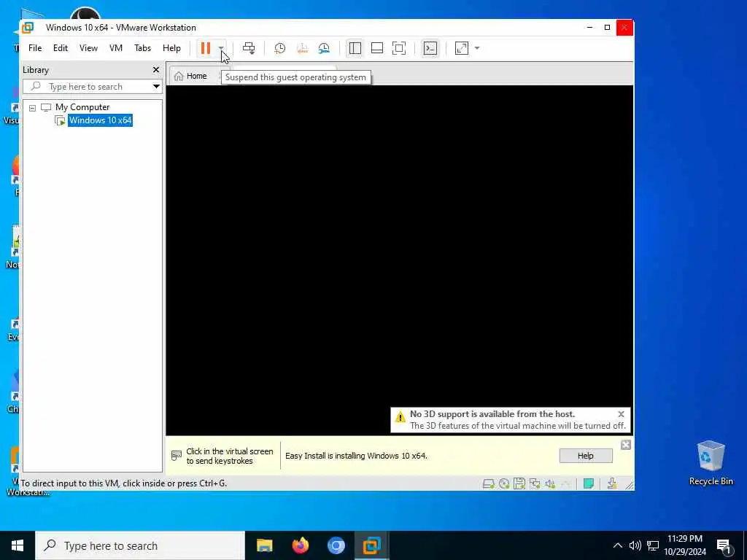Open File Explorer from the taskbar
747x560 pixels.
point(264,545)
